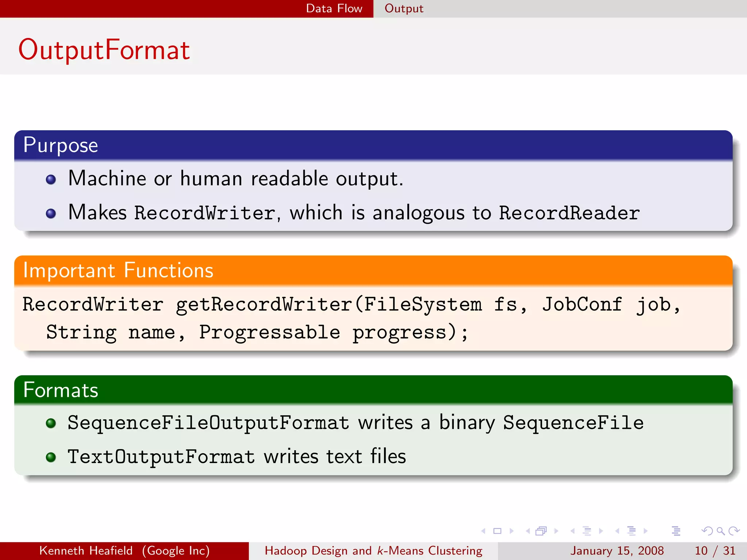Click the Purpose block heading
This screenshot has width=747, height=560.
61,145
